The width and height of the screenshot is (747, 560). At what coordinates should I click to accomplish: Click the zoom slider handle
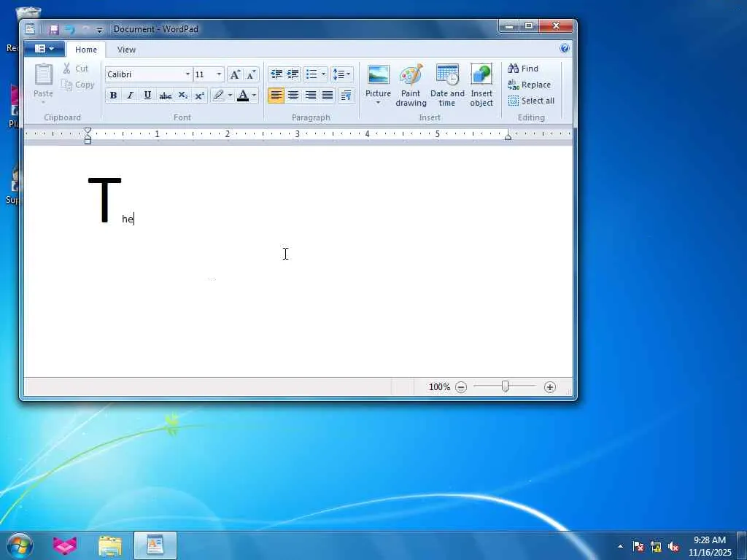(x=505, y=386)
